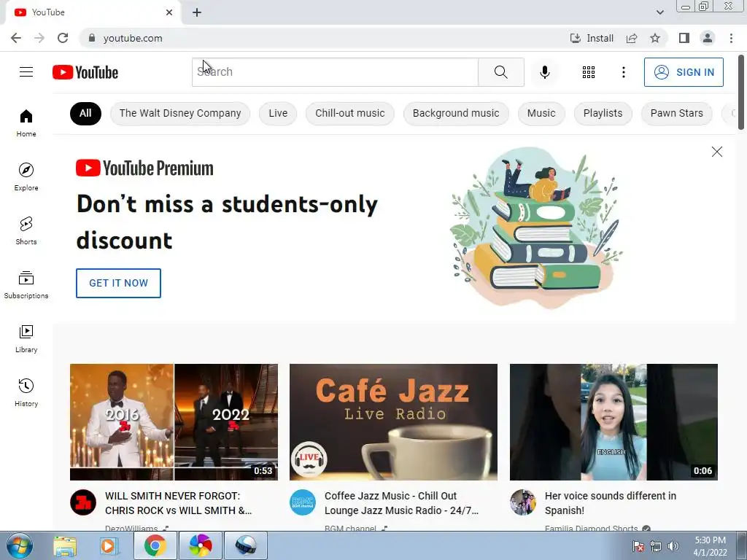The image size is (747, 560).
Task: Select the YouTube browser tab
Action: (x=93, y=12)
